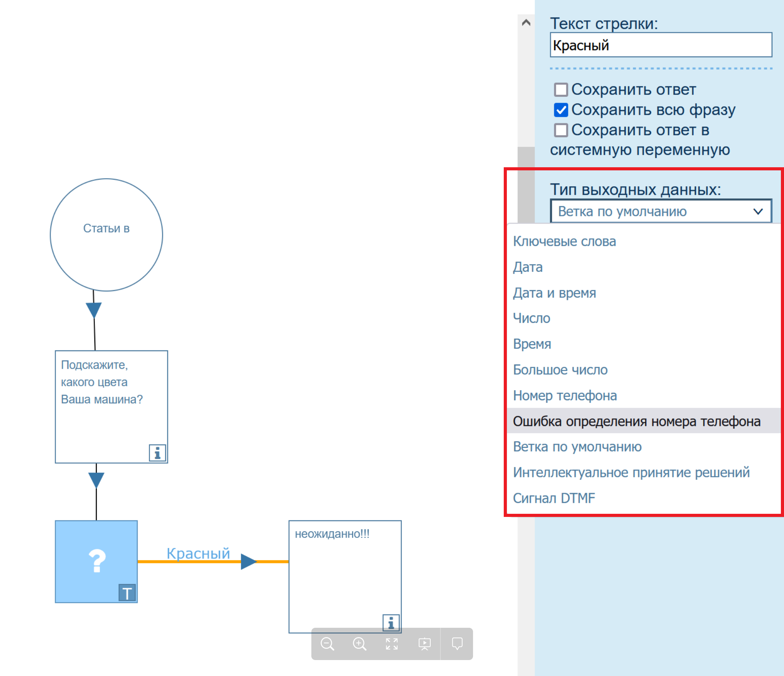Click fit-to-screen expand icon
784x676 pixels.
coord(391,644)
